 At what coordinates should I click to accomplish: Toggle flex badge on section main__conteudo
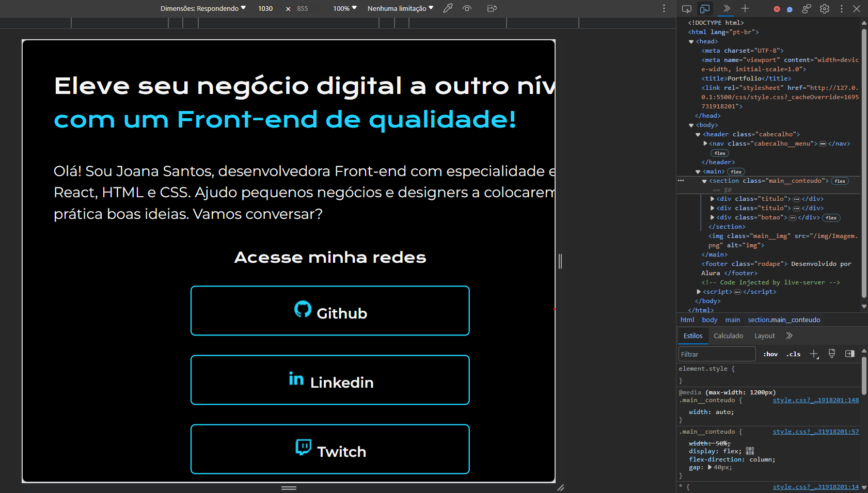(x=840, y=181)
